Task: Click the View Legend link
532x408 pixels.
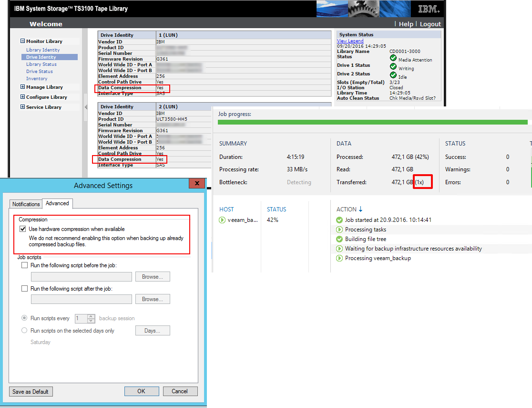Action: tap(350, 41)
